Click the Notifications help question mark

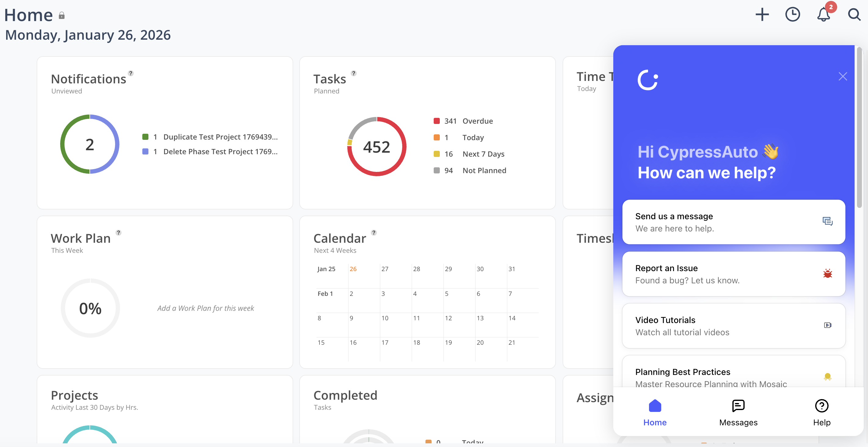[131, 73]
